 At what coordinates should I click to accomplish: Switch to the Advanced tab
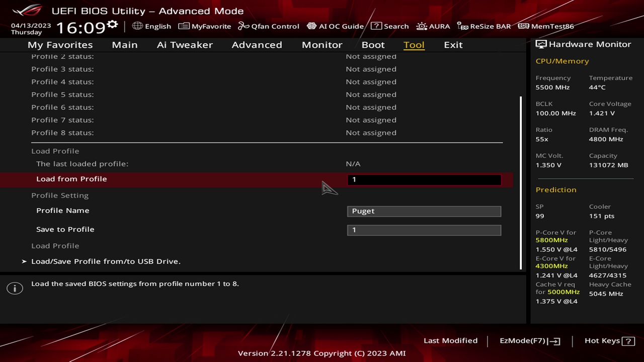[x=257, y=45]
